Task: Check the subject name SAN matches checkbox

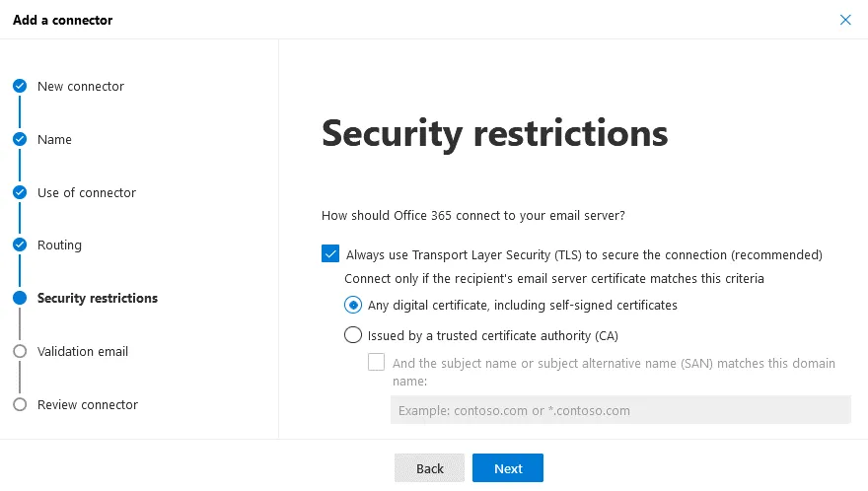Action: point(377,363)
